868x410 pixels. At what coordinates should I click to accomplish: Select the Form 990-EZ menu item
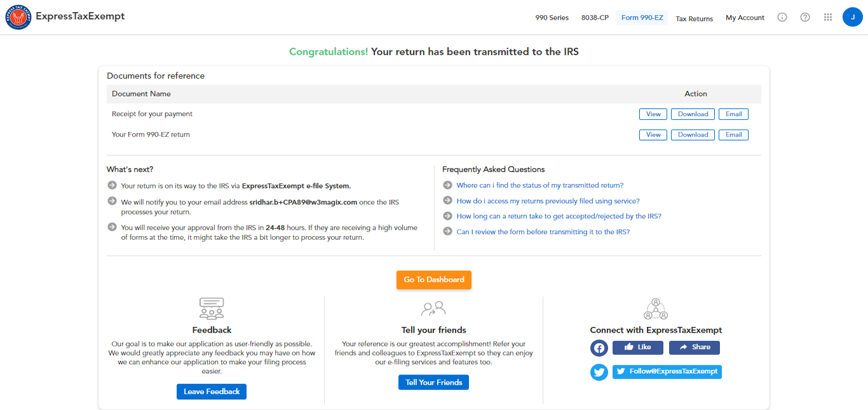[642, 18]
